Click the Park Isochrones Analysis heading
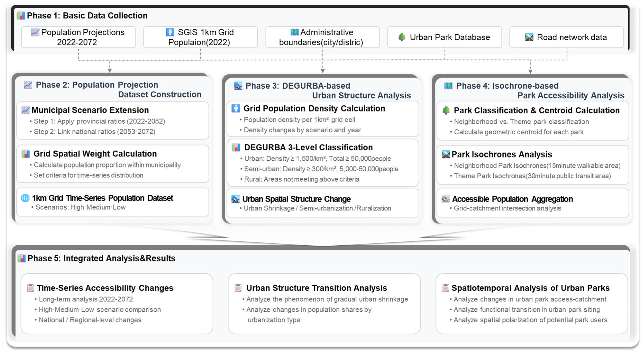644x354 pixels. pos(502,154)
